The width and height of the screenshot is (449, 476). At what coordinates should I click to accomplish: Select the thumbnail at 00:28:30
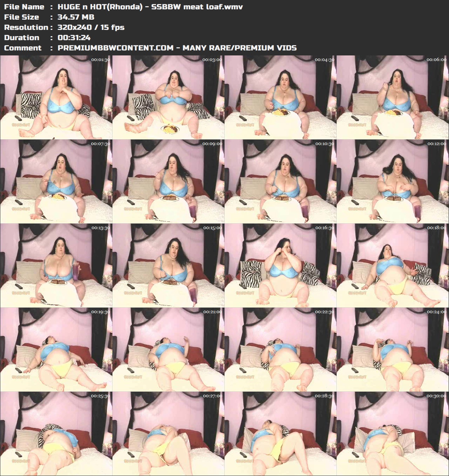pyautogui.click(x=280, y=433)
